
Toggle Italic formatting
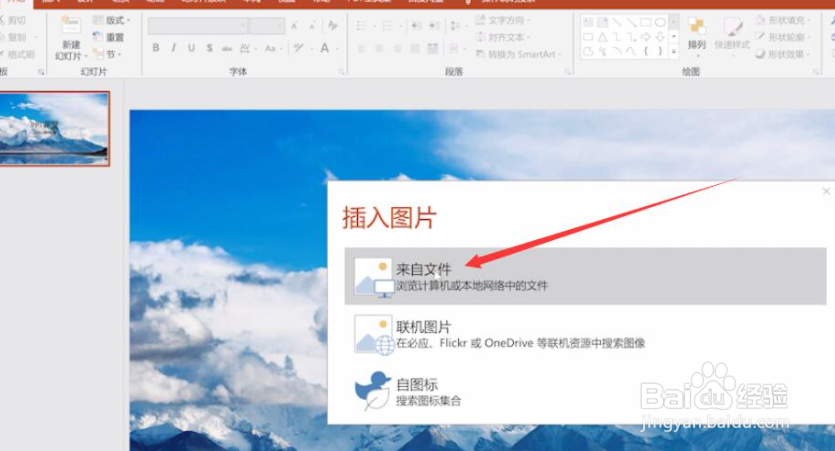pyautogui.click(x=174, y=48)
